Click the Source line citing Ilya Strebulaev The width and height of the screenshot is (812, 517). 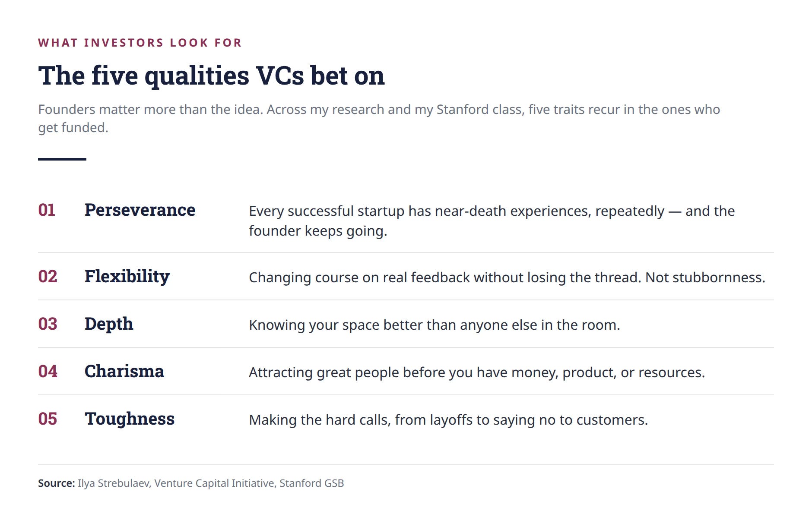[191, 483]
